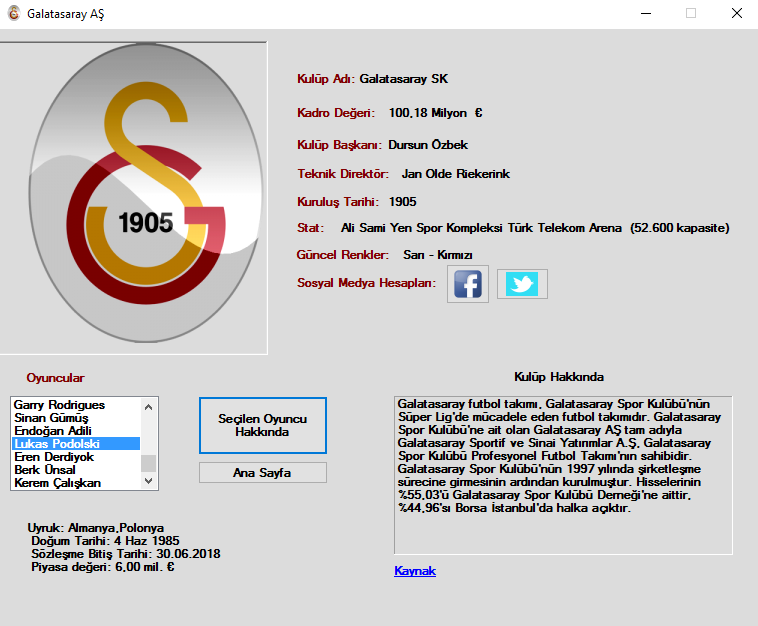
Task: Click the Sosyal Medya Hesapları label
Action: tap(366, 283)
